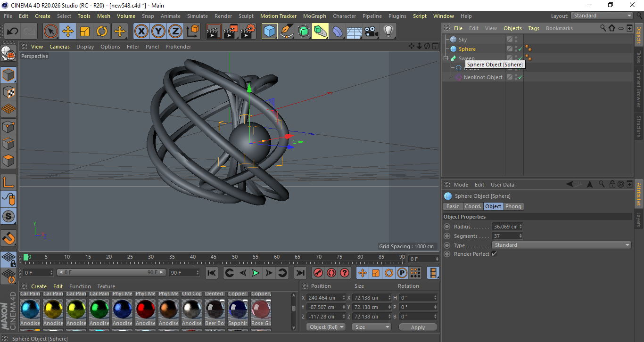Click Go to End of timeline
The width and height of the screenshot is (644, 342).
tap(300, 273)
